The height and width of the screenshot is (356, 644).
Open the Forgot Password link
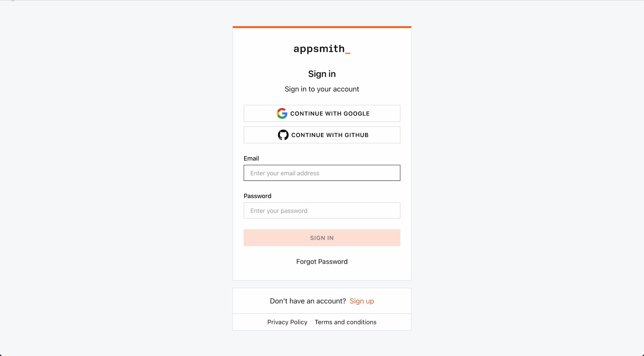322,261
